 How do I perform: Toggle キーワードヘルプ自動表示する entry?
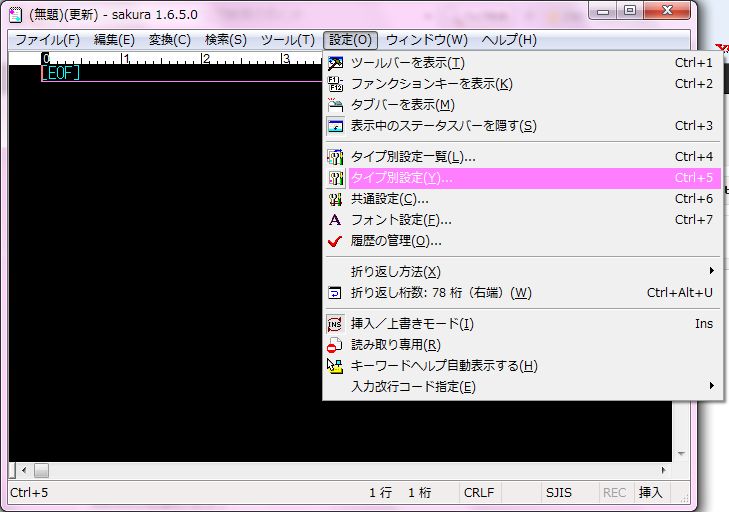pyautogui.click(x=522, y=366)
